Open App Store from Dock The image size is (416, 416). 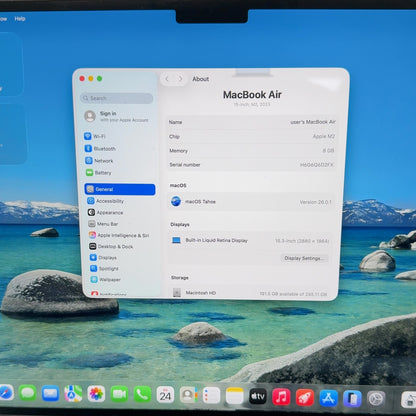(328, 398)
